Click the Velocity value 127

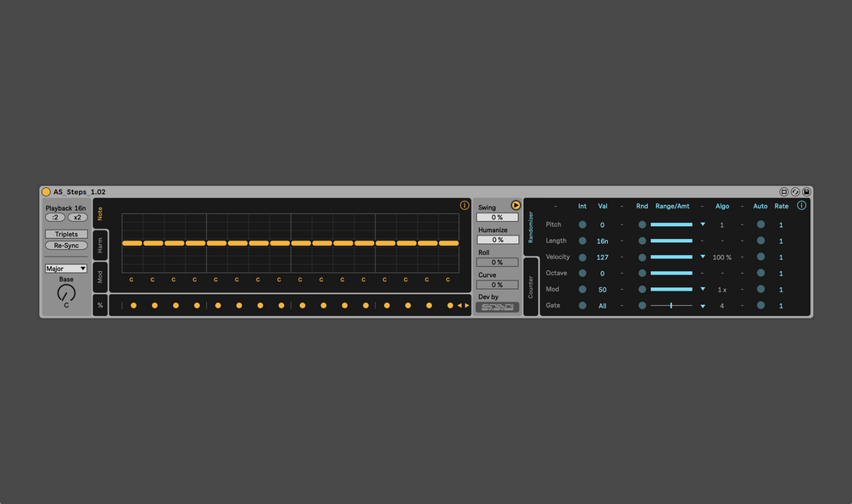coord(603,258)
